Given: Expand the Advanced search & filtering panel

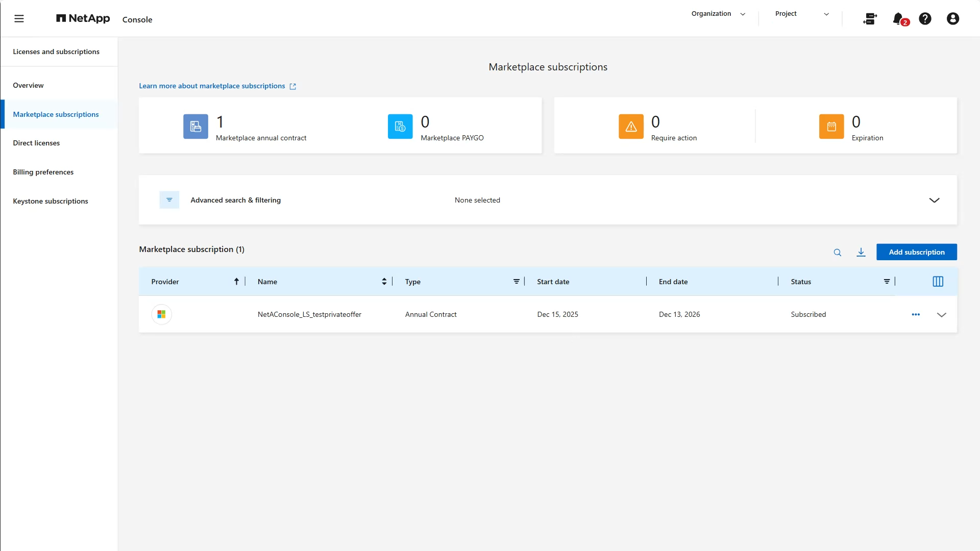Looking at the screenshot, I should [x=934, y=200].
